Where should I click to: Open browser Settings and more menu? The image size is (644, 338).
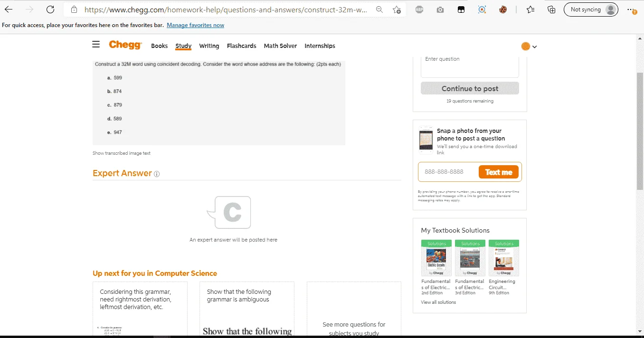coord(631,9)
